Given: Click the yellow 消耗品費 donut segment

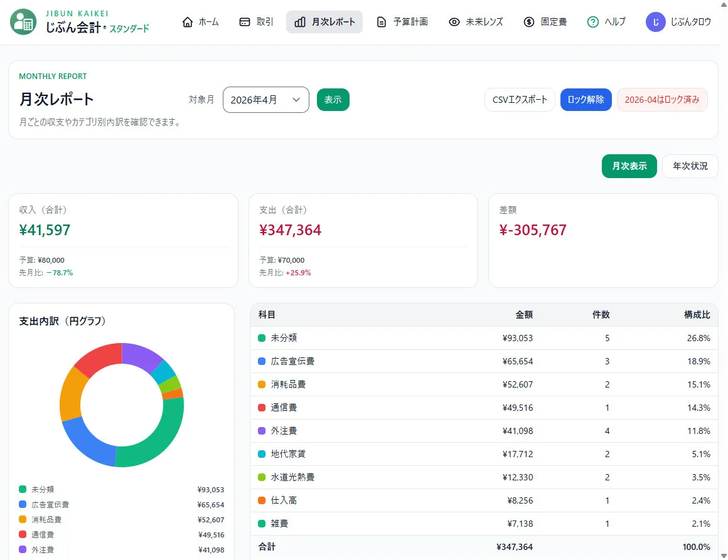Looking at the screenshot, I should (71, 394).
